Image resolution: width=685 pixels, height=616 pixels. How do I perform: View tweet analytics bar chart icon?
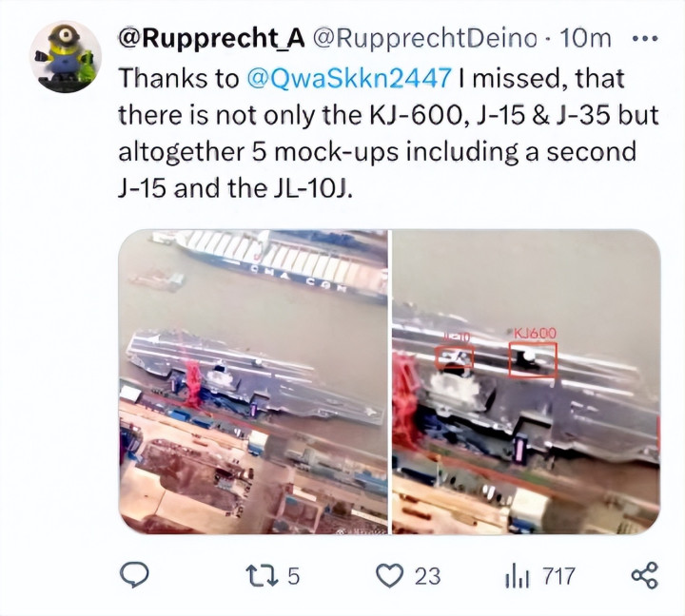coord(519,576)
